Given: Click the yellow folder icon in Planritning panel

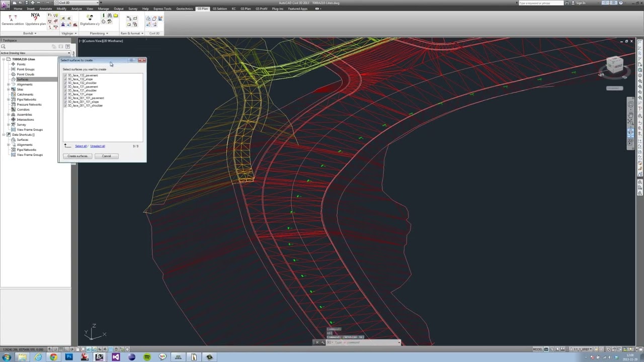Looking at the screenshot, I should pos(115,16).
